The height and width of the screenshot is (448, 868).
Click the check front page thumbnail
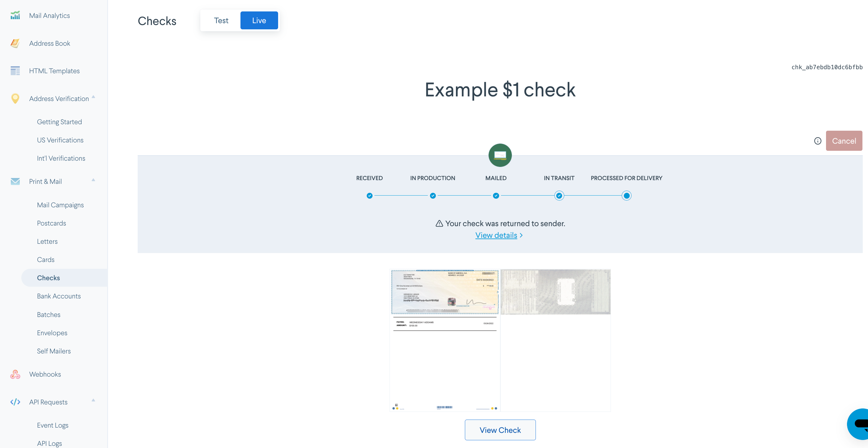pyautogui.click(x=445, y=340)
